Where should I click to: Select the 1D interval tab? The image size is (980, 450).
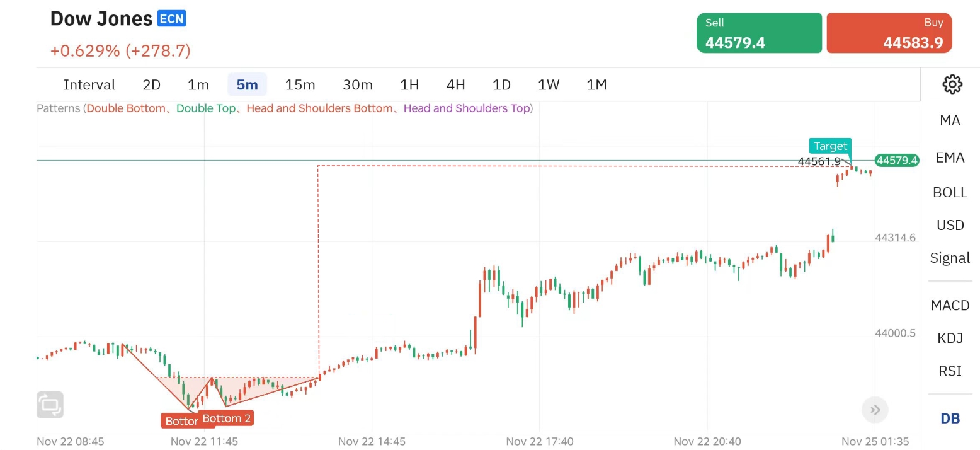pos(501,84)
